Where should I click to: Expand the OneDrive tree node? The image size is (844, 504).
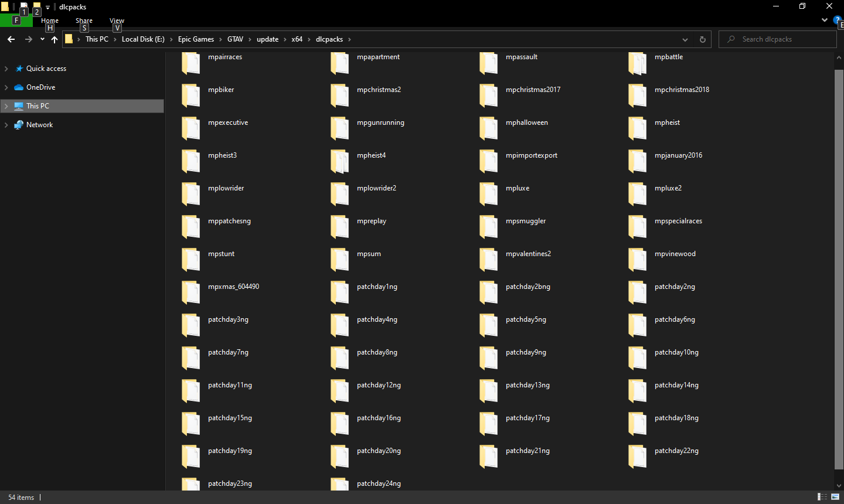(6, 87)
